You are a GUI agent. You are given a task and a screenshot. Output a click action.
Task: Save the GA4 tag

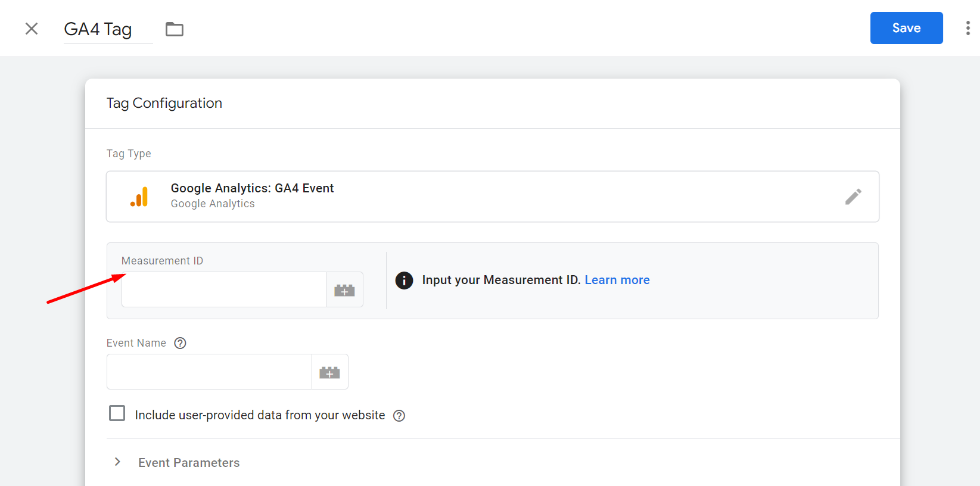[906, 28]
